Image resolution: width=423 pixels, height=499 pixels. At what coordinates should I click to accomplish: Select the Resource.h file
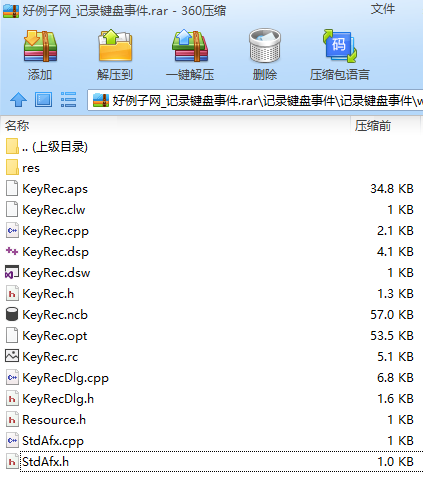(212, 420)
